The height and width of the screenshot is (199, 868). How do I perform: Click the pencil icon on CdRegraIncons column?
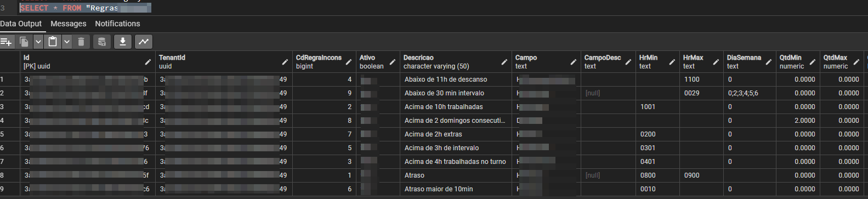coord(349,62)
